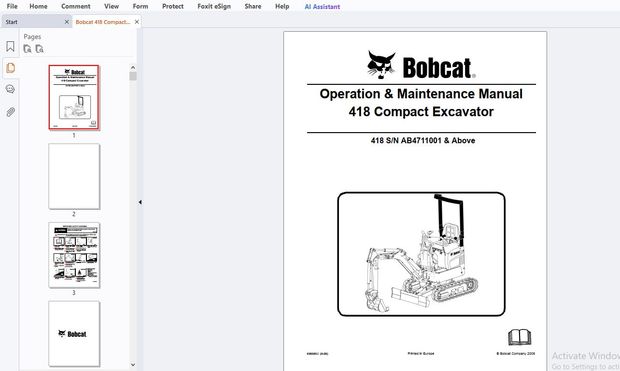The image size is (620, 371).
Task: Open the File menu
Action: pos(12,6)
